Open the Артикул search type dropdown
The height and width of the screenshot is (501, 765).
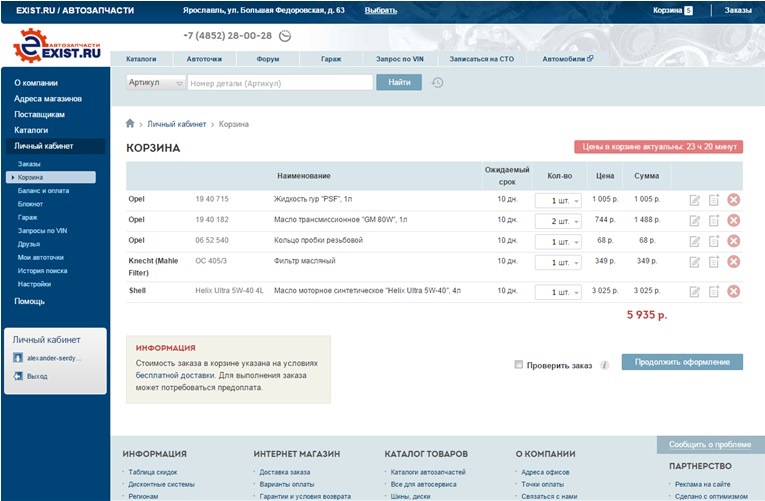coord(156,82)
